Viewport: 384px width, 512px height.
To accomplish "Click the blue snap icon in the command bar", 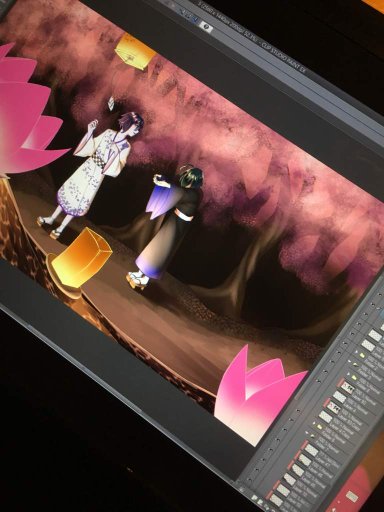I will (194, 18).
